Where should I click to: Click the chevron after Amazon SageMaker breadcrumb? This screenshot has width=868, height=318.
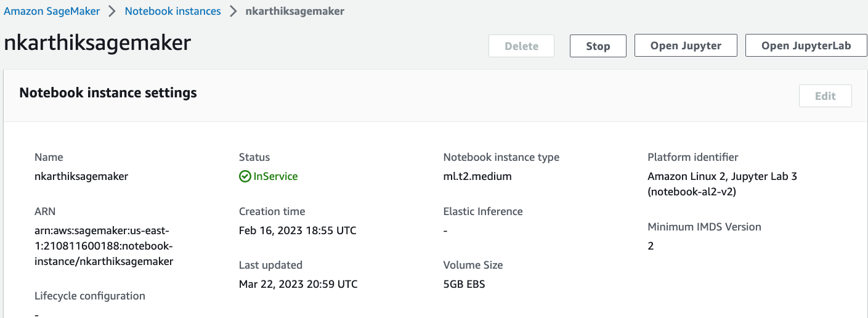click(x=112, y=11)
